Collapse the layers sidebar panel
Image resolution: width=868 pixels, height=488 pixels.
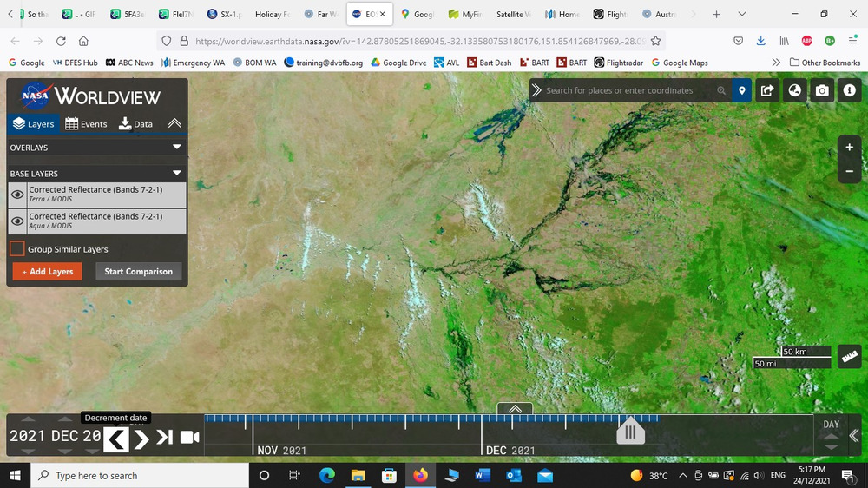point(174,123)
